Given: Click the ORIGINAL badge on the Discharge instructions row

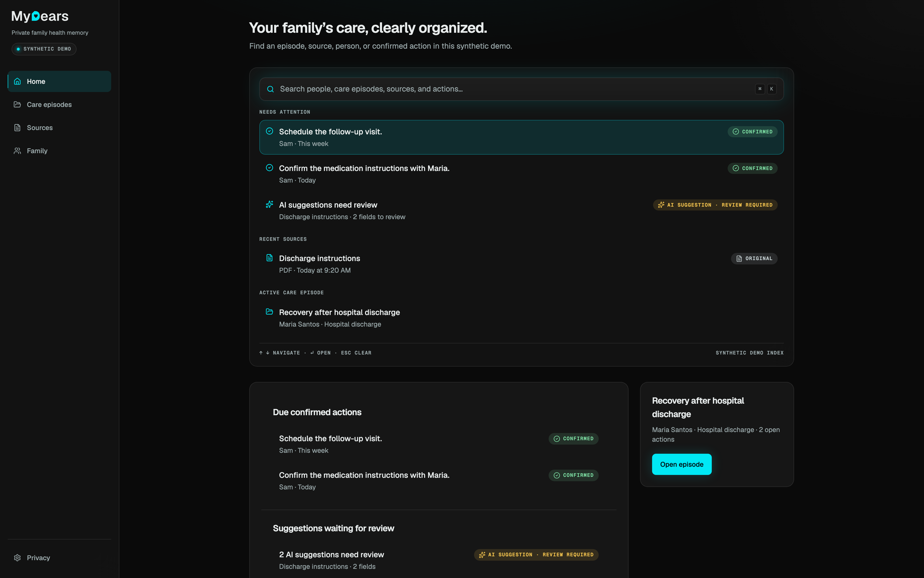Looking at the screenshot, I should pyautogui.click(x=754, y=258).
